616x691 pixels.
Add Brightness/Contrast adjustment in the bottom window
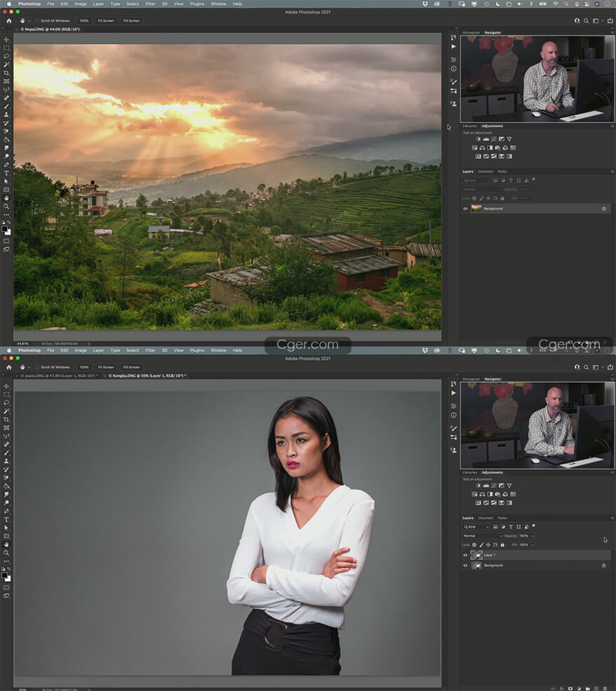pos(478,485)
